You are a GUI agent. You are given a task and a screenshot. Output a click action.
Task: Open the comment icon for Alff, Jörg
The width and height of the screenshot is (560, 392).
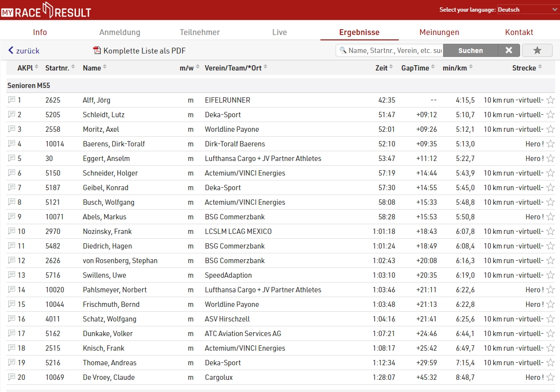pyautogui.click(x=11, y=100)
